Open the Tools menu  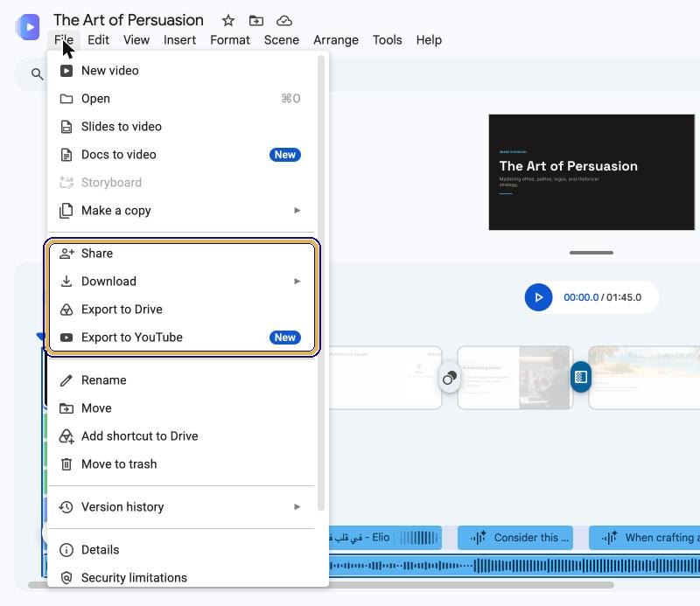pyautogui.click(x=387, y=39)
